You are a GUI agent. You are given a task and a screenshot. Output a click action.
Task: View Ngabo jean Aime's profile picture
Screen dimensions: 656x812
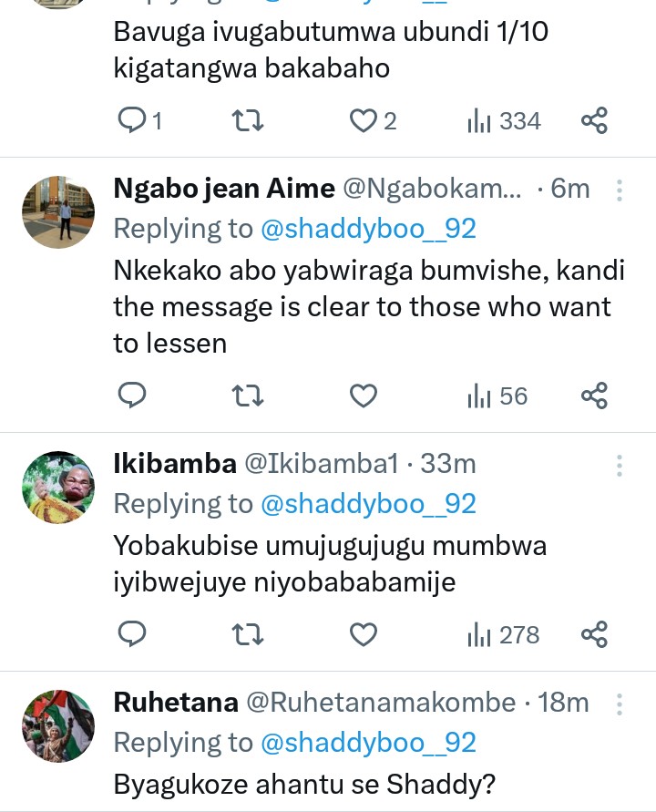click(58, 212)
